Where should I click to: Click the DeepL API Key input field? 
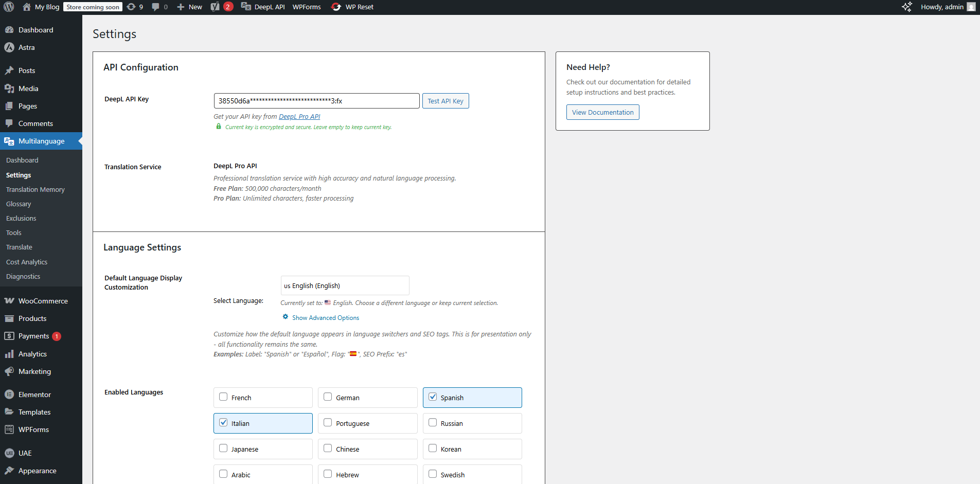pyautogui.click(x=316, y=101)
